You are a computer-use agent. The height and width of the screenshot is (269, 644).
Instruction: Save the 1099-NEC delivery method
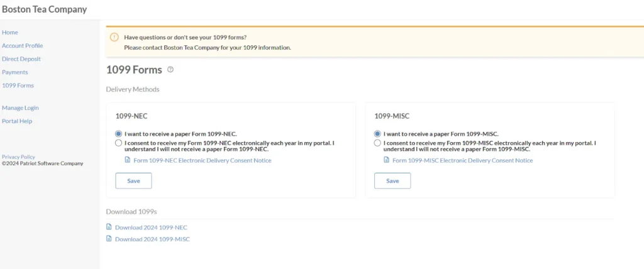pyautogui.click(x=133, y=181)
